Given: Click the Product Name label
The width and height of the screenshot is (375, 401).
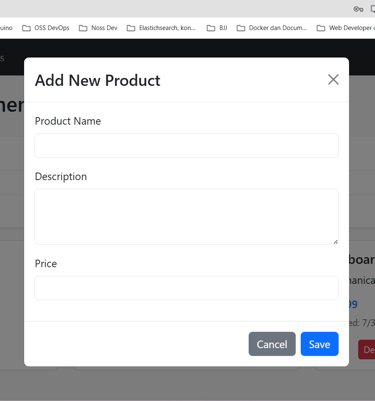Looking at the screenshot, I should (x=68, y=121).
